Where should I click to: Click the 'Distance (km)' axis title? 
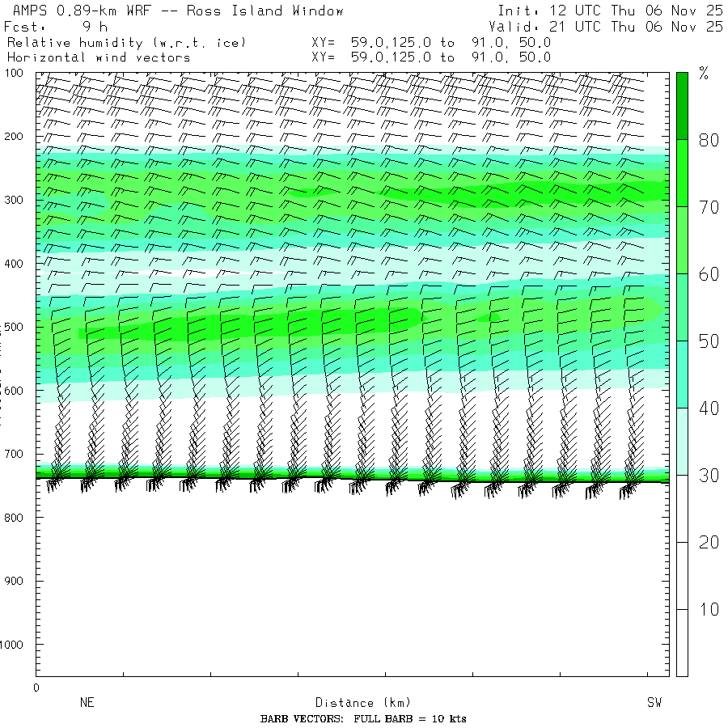(x=363, y=703)
